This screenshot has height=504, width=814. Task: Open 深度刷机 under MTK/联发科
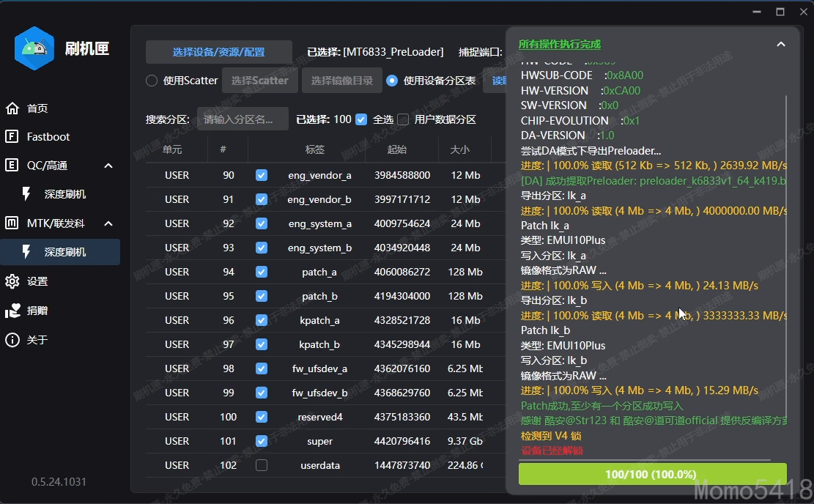pos(64,252)
